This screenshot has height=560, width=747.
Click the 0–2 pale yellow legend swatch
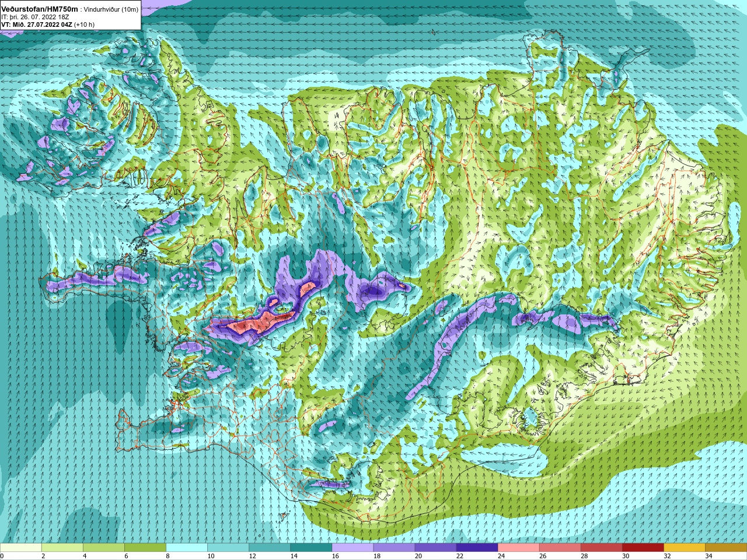21,548
